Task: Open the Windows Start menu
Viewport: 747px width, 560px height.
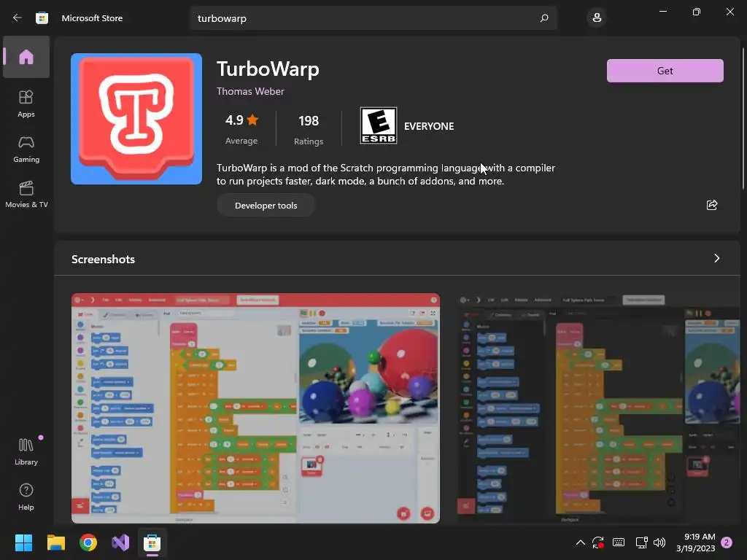Action: click(x=23, y=542)
